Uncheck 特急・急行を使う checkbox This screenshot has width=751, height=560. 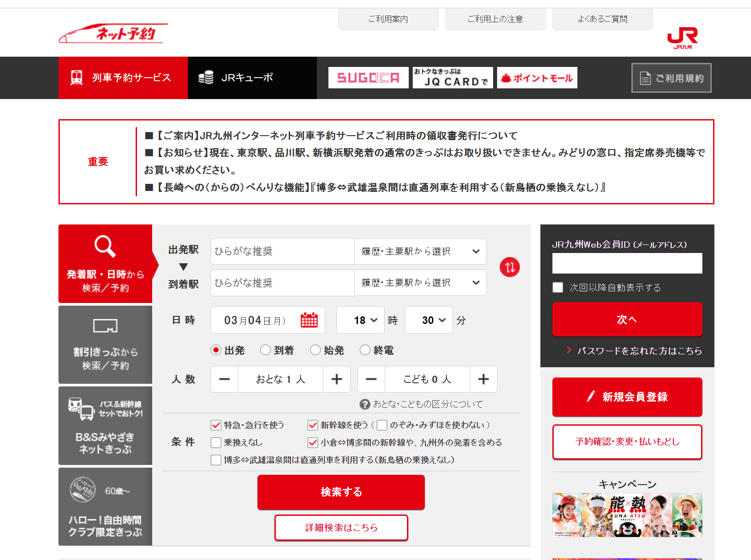(216, 425)
